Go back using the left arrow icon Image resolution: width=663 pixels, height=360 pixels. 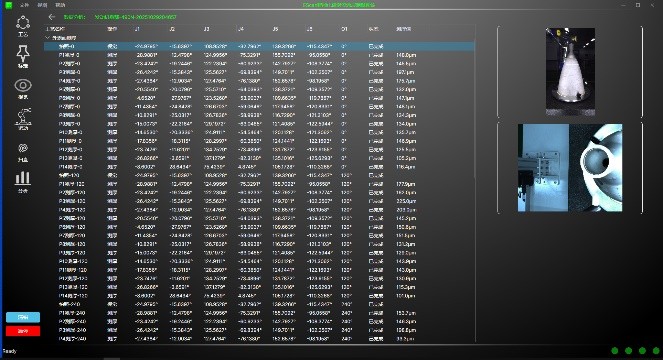click(x=52, y=17)
